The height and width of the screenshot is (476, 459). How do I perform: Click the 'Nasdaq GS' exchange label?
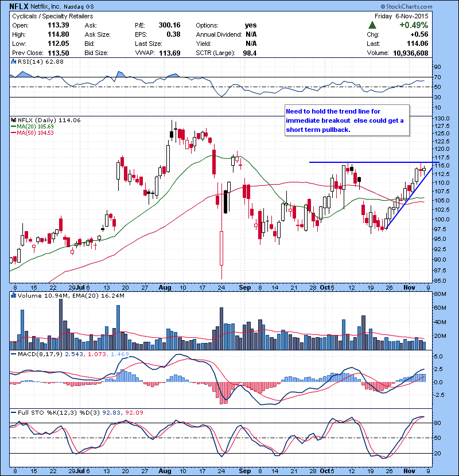tap(79, 6)
